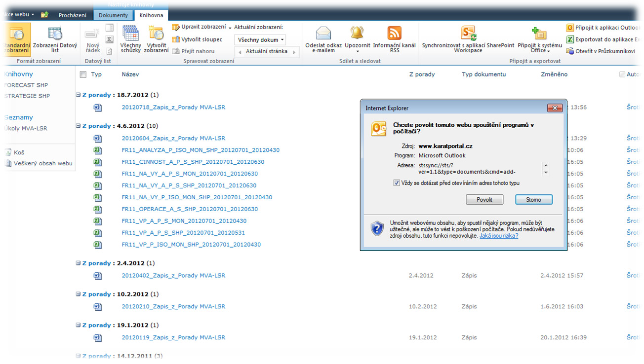Open the Procházení tab
The image size is (644, 364).
point(73,15)
